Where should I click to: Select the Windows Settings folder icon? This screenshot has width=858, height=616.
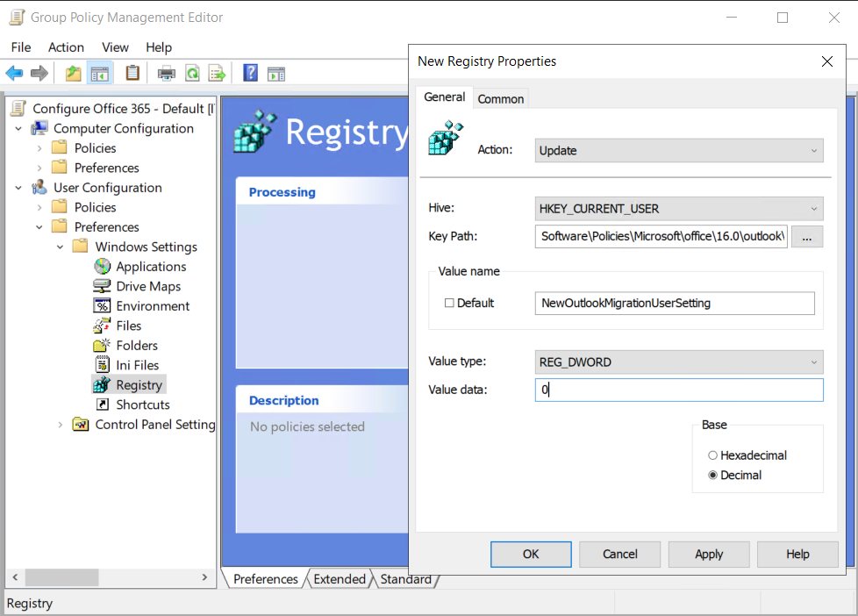point(81,247)
